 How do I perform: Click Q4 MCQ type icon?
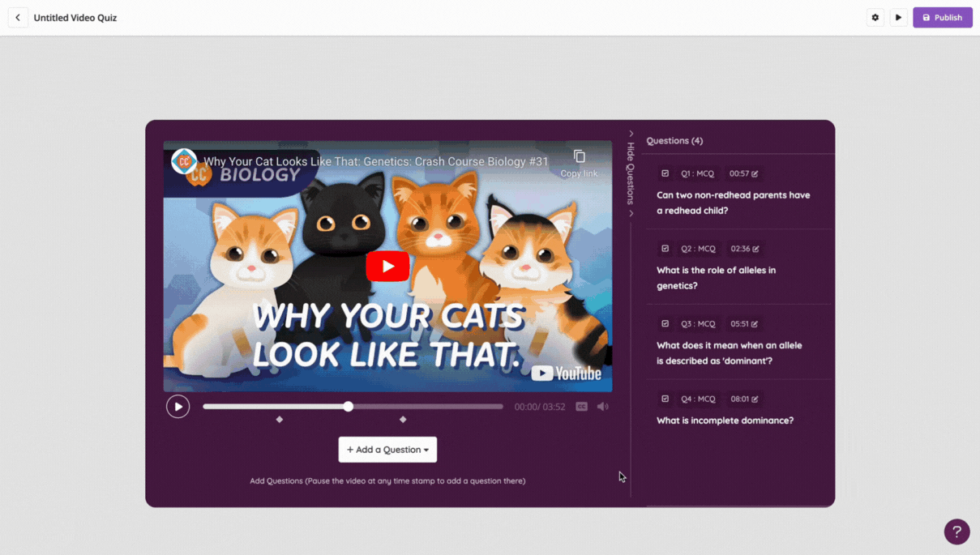(665, 399)
